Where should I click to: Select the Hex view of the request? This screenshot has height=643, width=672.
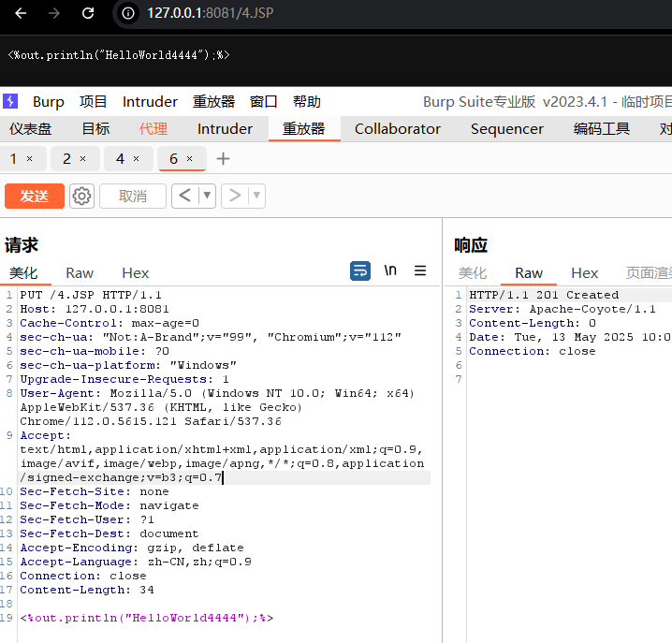point(136,272)
